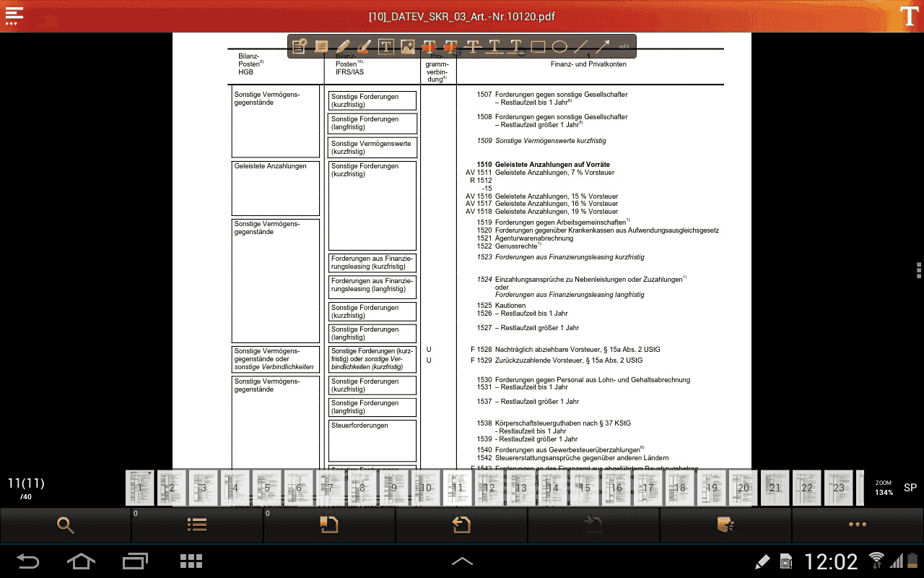This screenshot has width=924, height=578.
Task: Select the plain underline text tool
Action: pyautogui.click(x=494, y=47)
